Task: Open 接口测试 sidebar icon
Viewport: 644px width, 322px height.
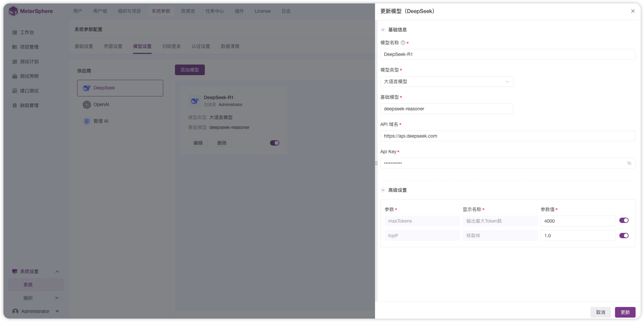Action: [15, 91]
